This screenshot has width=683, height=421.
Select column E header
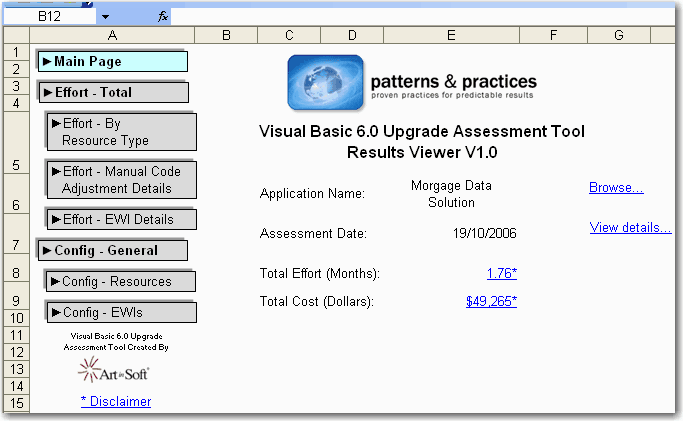[451, 36]
